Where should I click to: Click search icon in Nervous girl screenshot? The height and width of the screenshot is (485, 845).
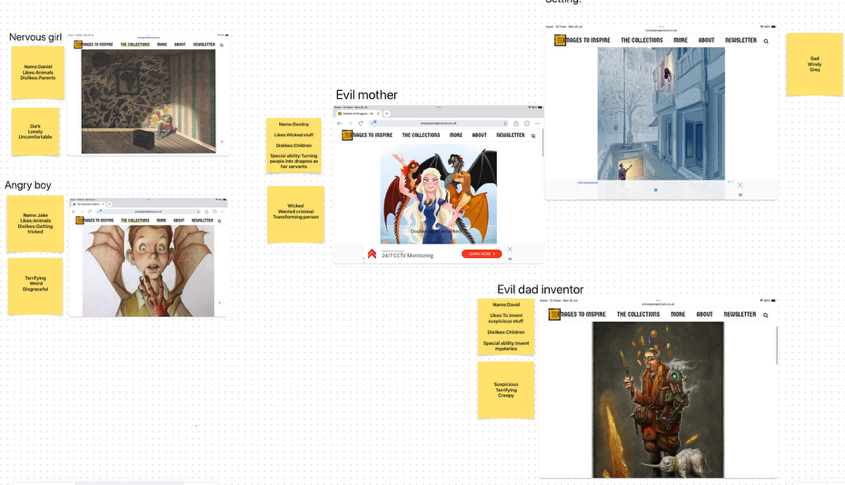pyautogui.click(x=221, y=45)
